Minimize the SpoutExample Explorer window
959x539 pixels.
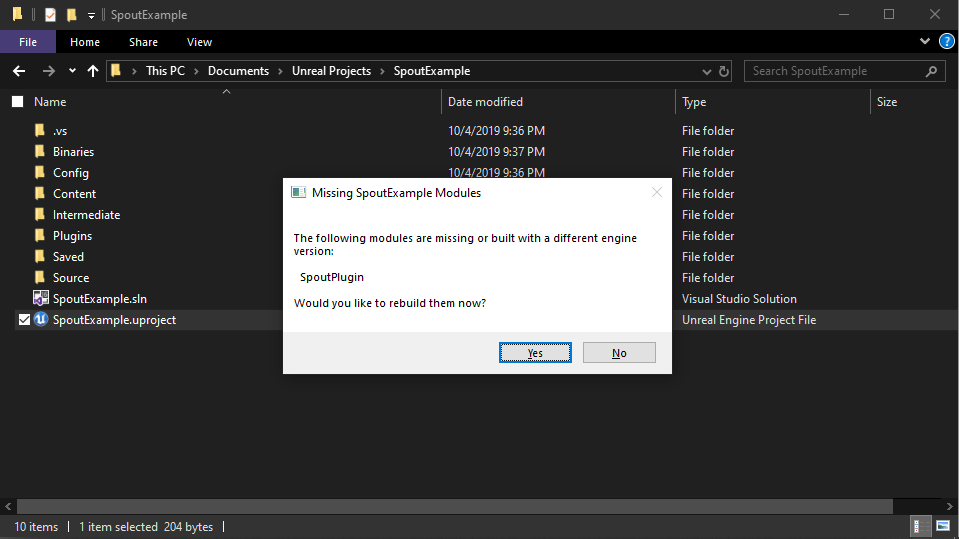tap(844, 14)
